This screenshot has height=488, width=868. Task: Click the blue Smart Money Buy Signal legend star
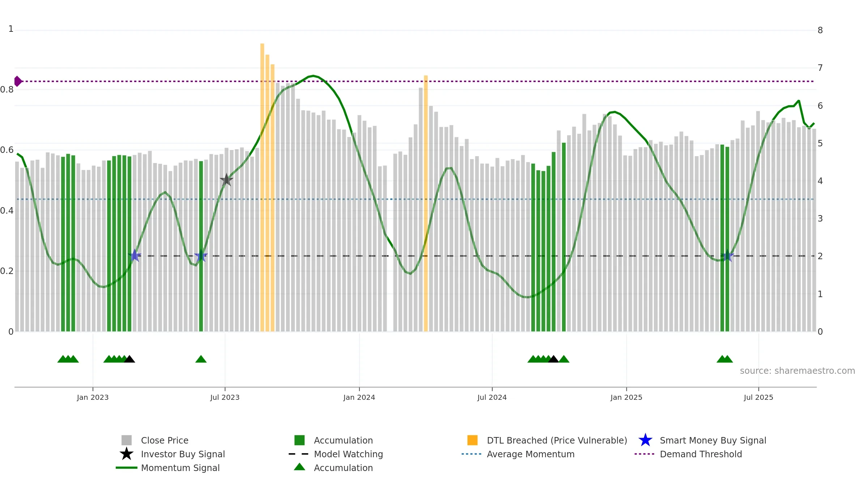[645, 440]
